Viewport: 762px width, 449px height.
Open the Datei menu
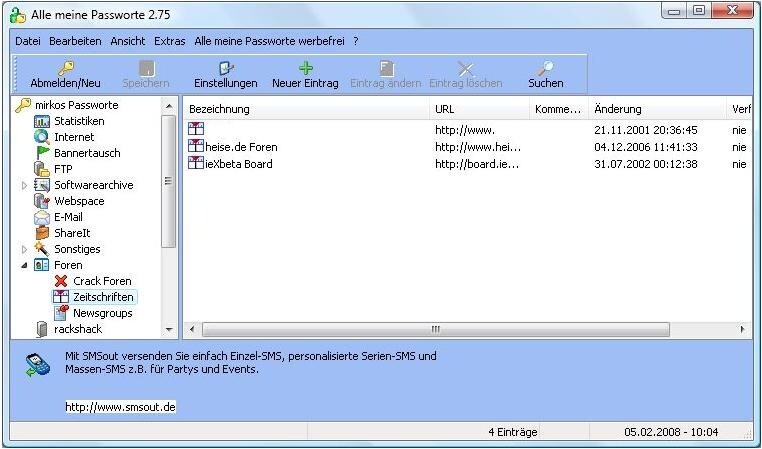28,41
